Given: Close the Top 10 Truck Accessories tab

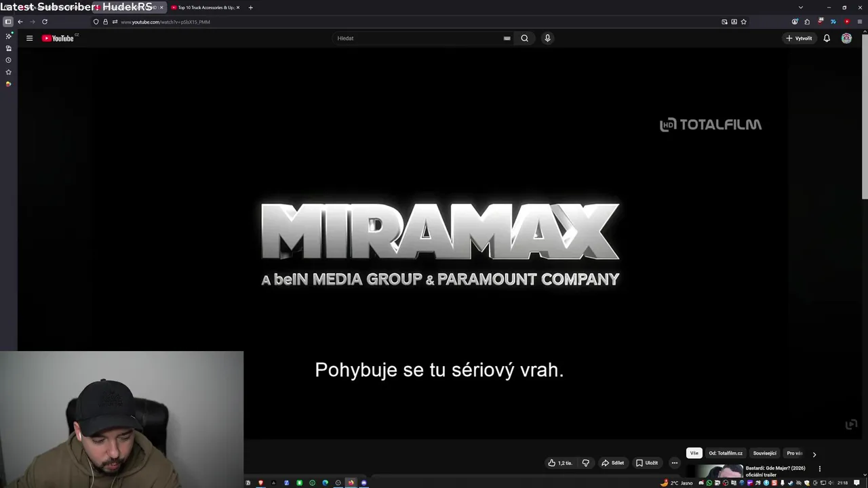Looking at the screenshot, I should tap(238, 7).
